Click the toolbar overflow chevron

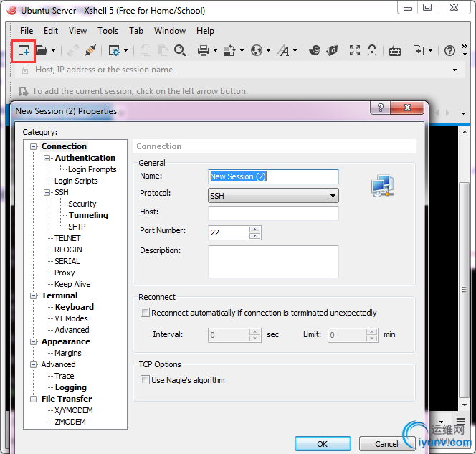coord(465,49)
